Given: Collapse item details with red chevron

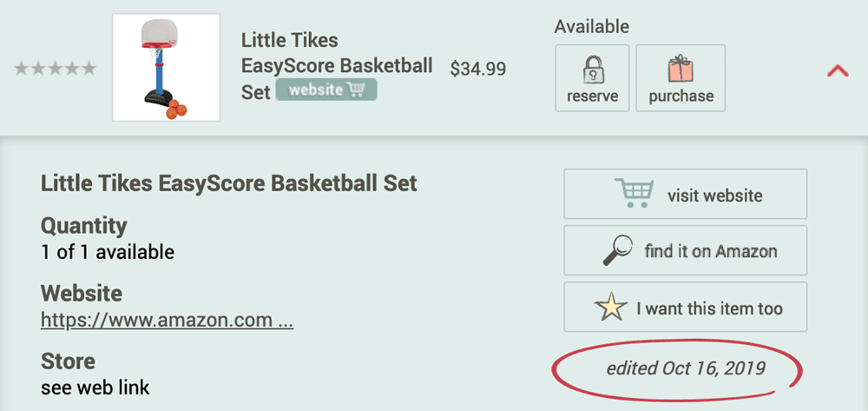Looking at the screenshot, I should pos(838,71).
